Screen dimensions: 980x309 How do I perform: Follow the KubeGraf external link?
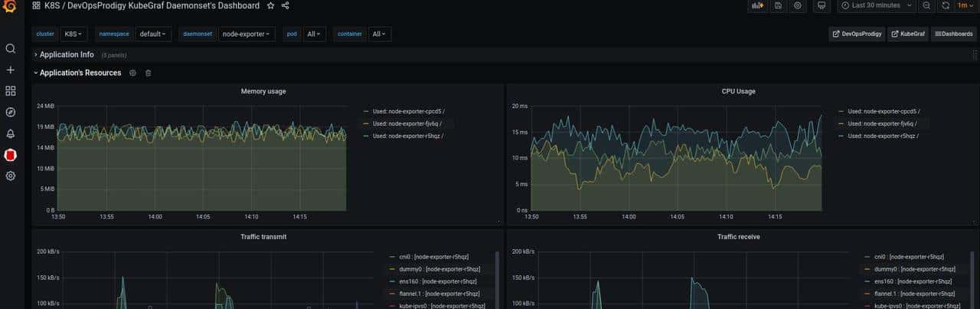(x=907, y=34)
